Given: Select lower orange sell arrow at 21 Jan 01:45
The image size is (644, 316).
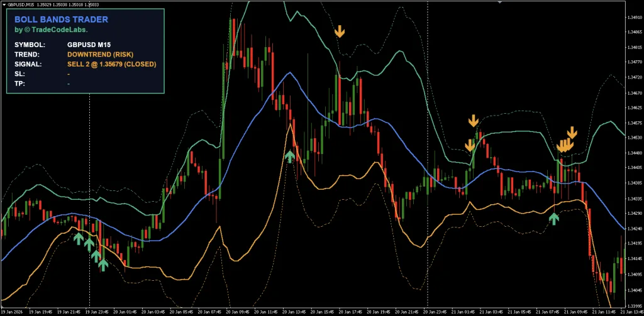Looking at the screenshot, I should [469, 145].
